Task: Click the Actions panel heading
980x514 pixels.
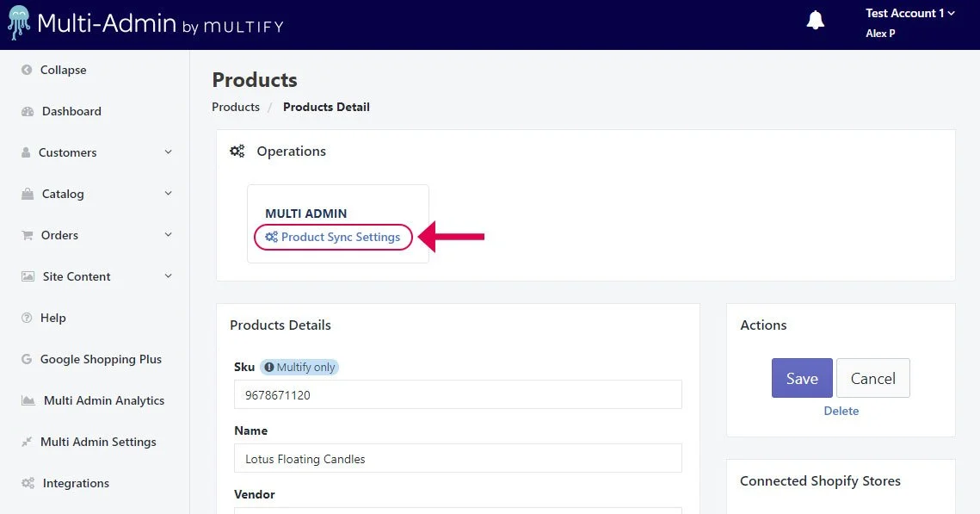Action: 763,325
